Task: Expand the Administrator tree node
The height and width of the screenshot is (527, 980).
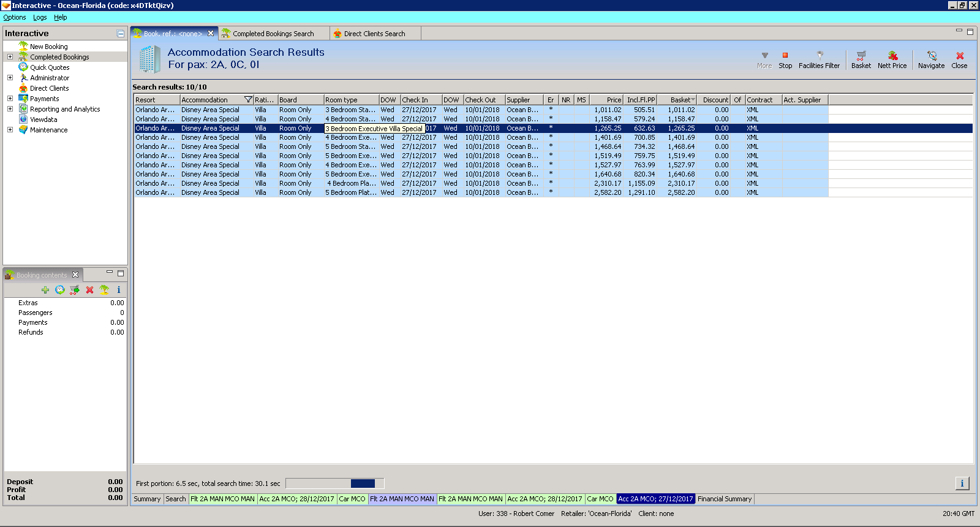Action: (10, 78)
